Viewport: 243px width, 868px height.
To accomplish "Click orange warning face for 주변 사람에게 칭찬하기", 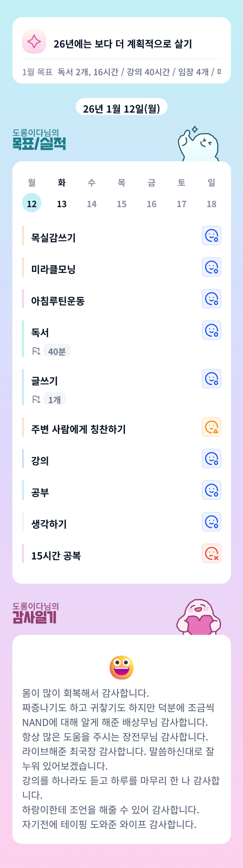I will (211, 427).
